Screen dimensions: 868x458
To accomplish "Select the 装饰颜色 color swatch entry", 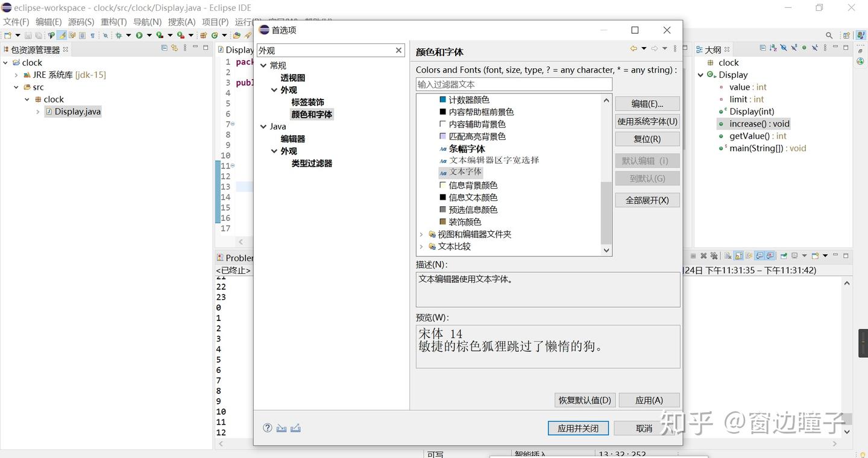I will [463, 221].
